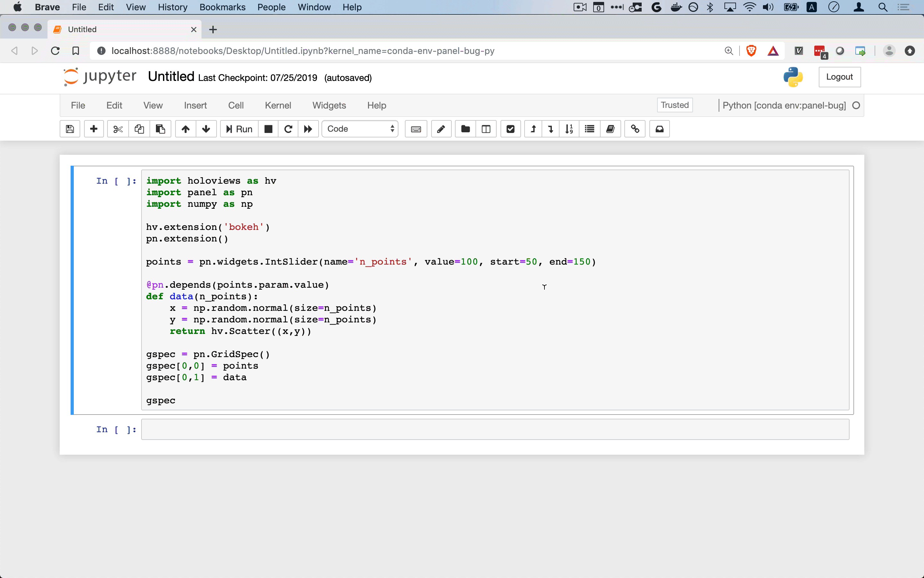Open the notebook Edit menu
The width and height of the screenshot is (924, 578).
[114, 106]
